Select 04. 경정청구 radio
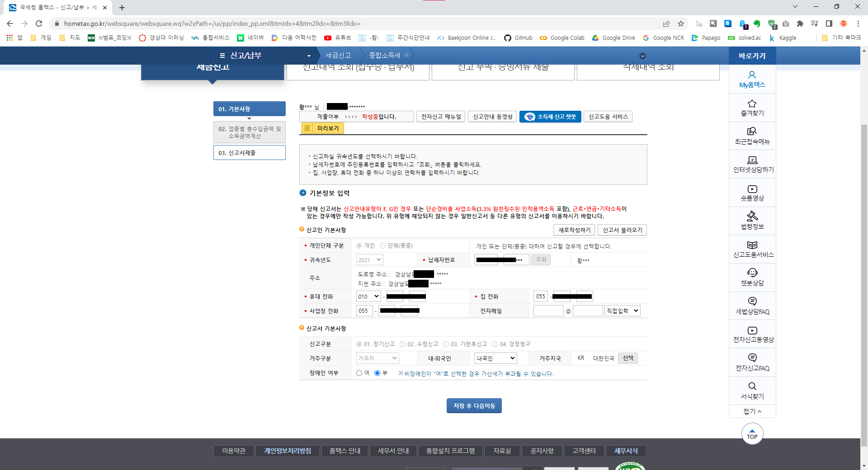This screenshot has height=470, width=868. point(495,344)
